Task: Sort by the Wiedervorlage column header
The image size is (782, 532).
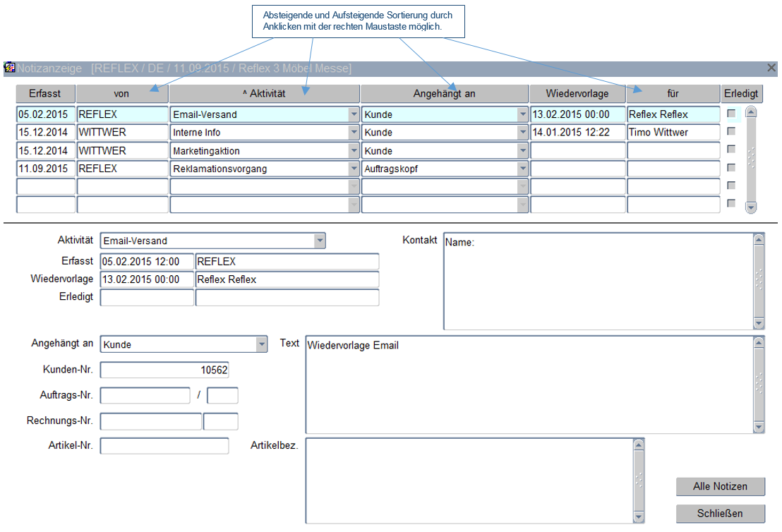Action: (x=577, y=94)
